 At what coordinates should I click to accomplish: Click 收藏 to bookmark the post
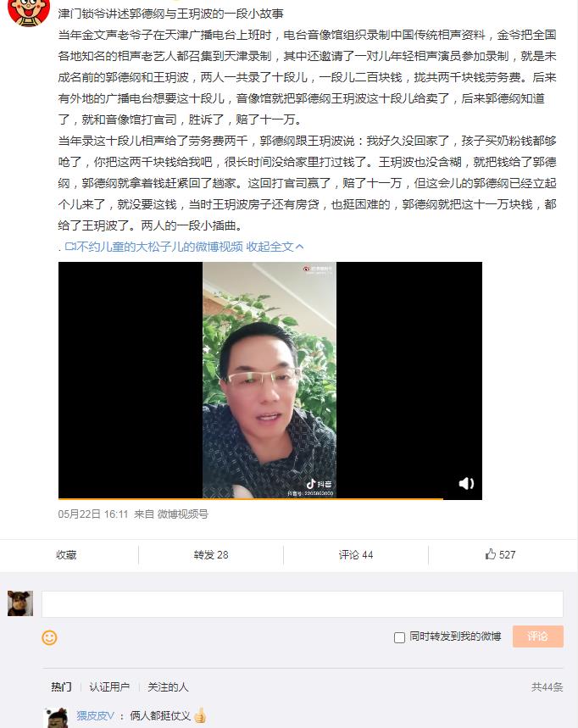66,554
